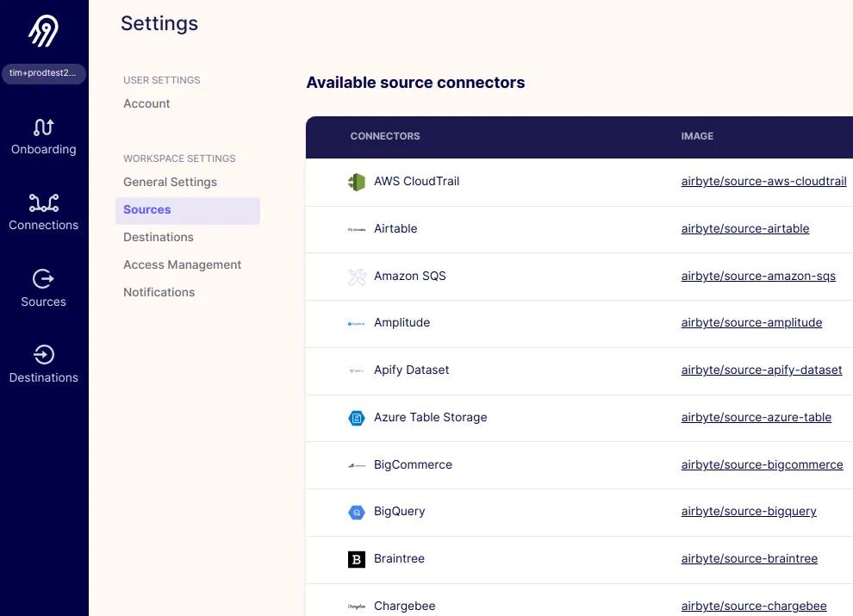Image resolution: width=853 pixels, height=616 pixels.
Task: Select the Airtable connector name
Action: pos(395,228)
